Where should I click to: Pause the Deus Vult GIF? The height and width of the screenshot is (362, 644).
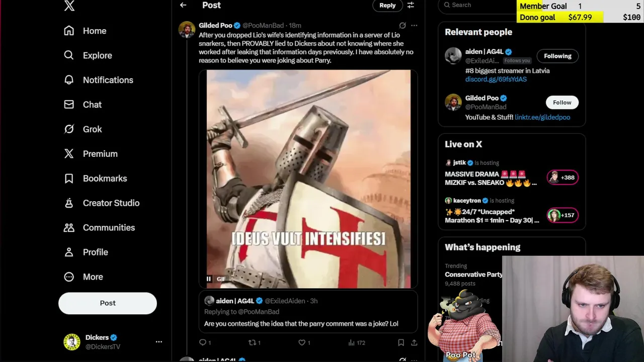(209, 279)
